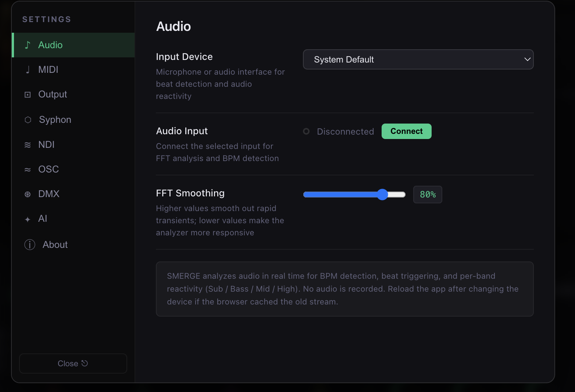Open the Input Device System Default dropdown
Screen dimensions: 575x392
tap(418, 59)
